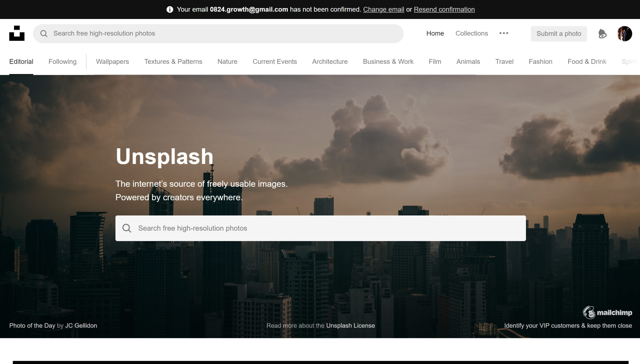Open the user profile avatar
The width and height of the screenshot is (640, 364).
(624, 33)
